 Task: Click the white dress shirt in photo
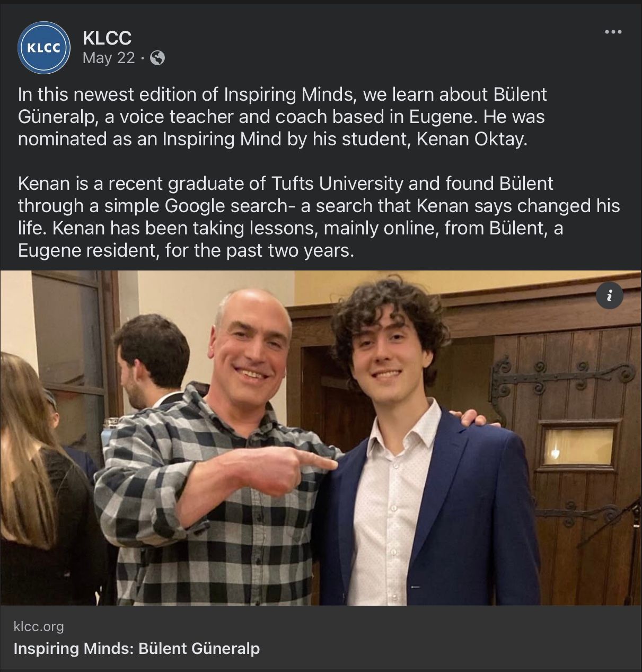390,504
